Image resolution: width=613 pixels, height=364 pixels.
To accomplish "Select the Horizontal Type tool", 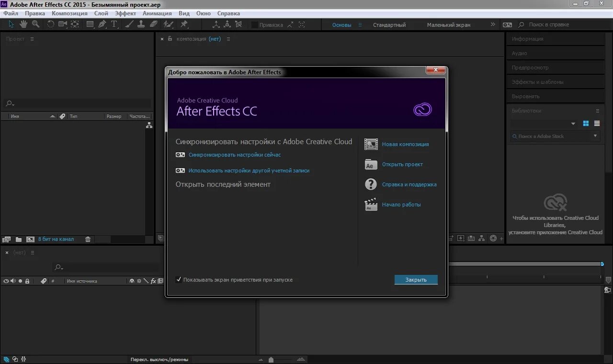I will pyautogui.click(x=114, y=24).
